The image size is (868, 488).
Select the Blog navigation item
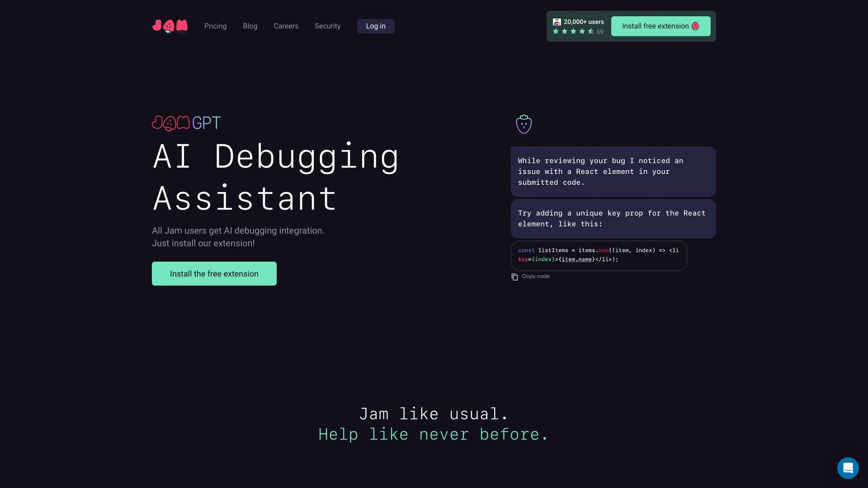(x=250, y=26)
